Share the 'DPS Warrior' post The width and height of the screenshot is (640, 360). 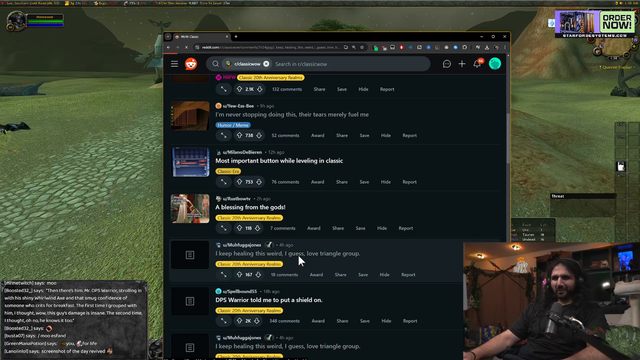342,321
